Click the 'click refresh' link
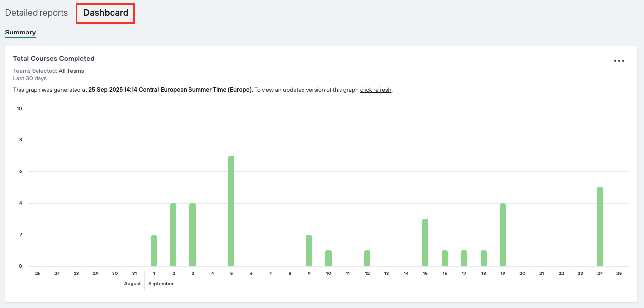This screenshot has height=308, width=644. (x=376, y=90)
